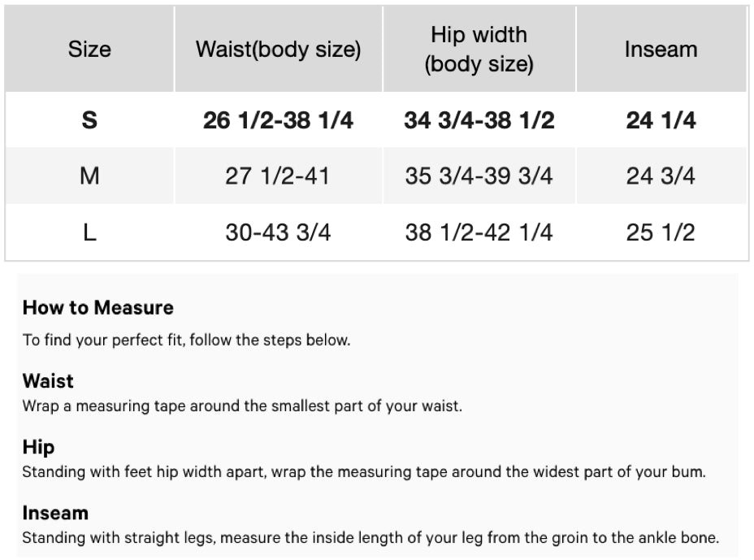Click the bold Inseam instruction heading

pyautogui.click(x=55, y=513)
